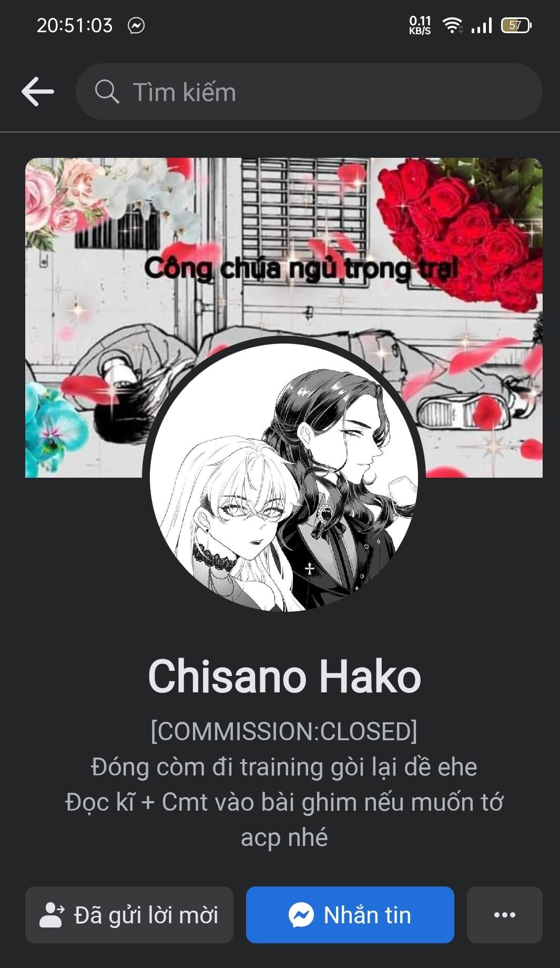Open the Messenger notification icon in status bar

[x=136, y=25]
